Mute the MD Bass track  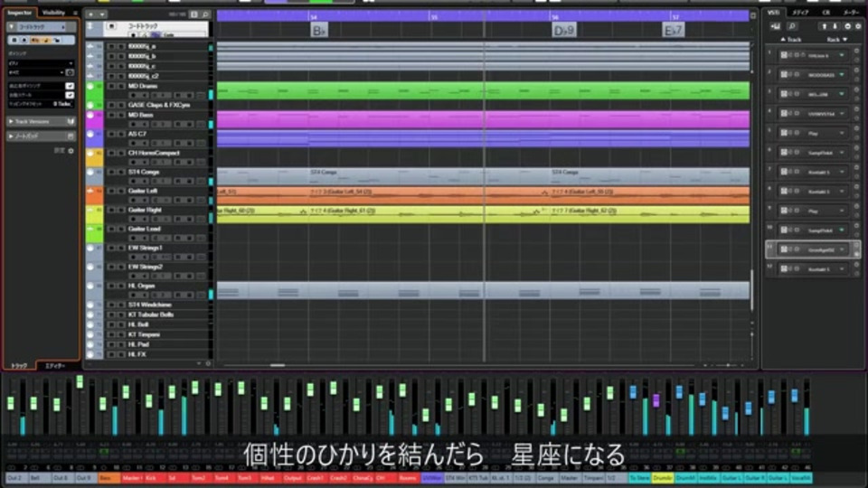point(111,115)
